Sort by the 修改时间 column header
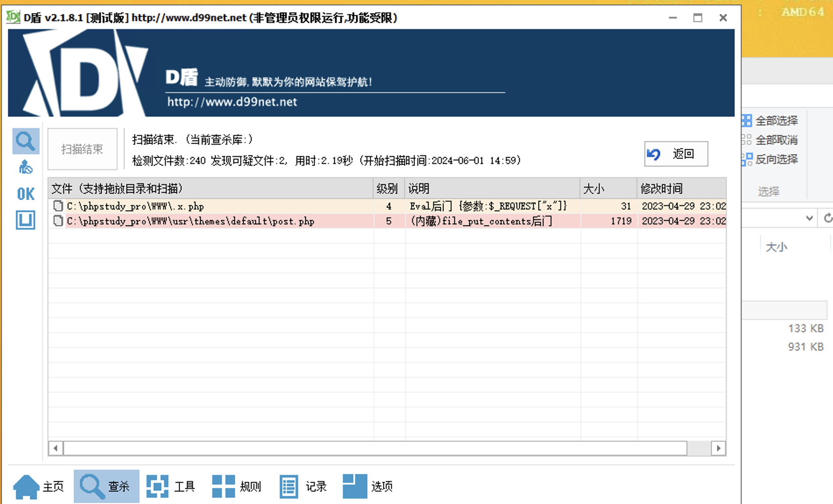This screenshot has height=504, width=833. pos(682,188)
